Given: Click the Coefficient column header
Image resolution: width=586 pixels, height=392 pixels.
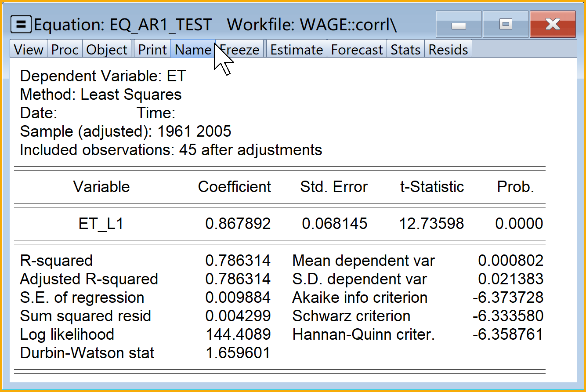Looking at the screenshot, I should click(235, 187).
